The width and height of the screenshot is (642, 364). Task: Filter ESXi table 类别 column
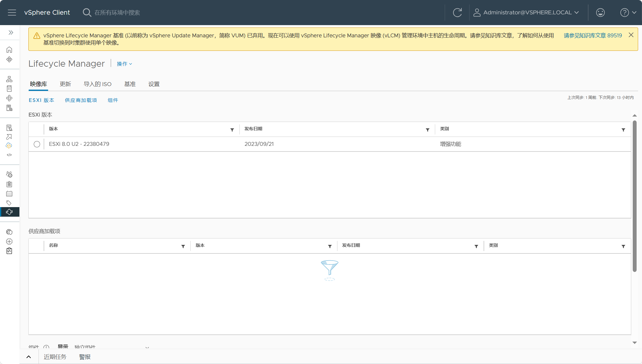623,130
